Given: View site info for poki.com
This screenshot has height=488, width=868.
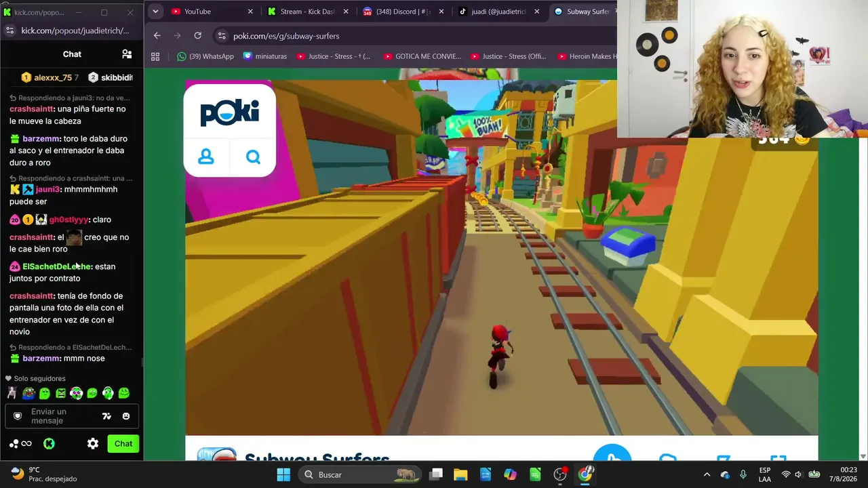Looking at the screenshot, I should coord(221,36).
